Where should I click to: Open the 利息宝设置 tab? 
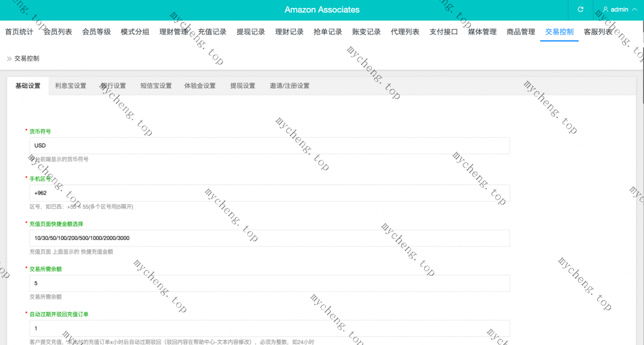[70, 86]
